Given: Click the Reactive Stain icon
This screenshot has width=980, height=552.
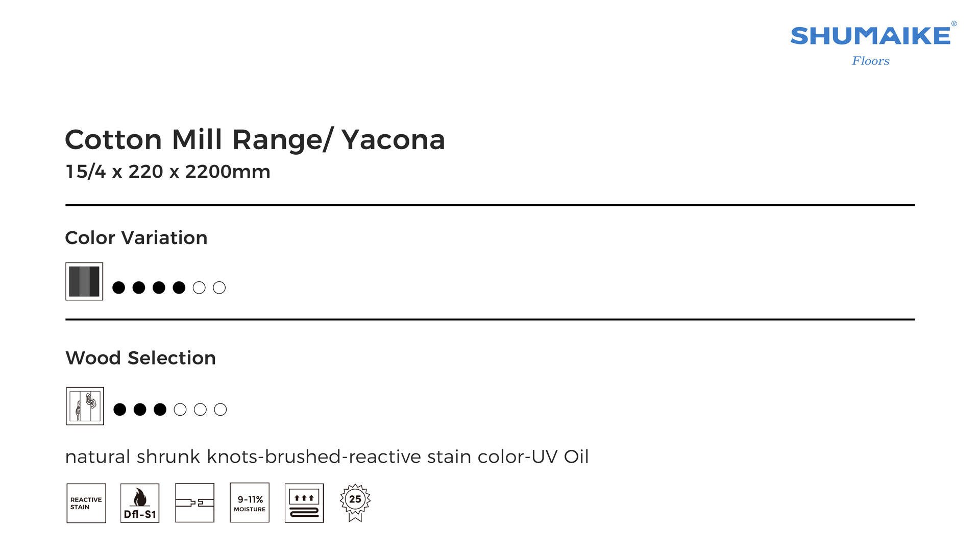Looking at the screenshot, I should click(86, 503).
